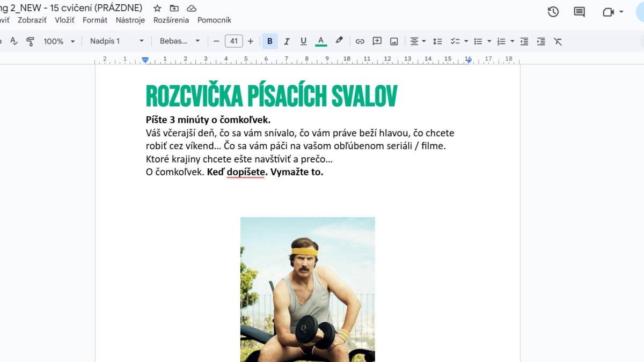Insert image from the toolbar
644x362 pixels.
(x=394, y=41)
